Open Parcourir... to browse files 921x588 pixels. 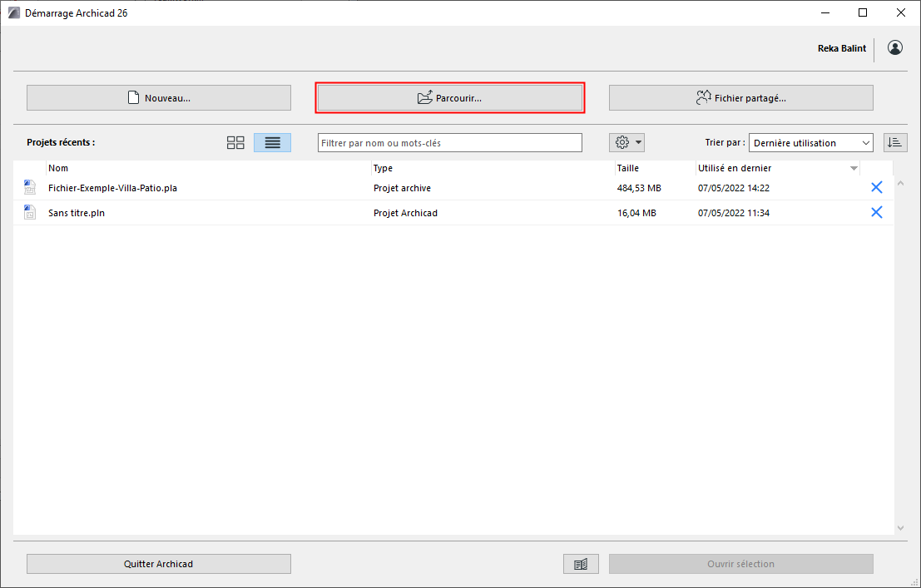(x=450, y=97)
